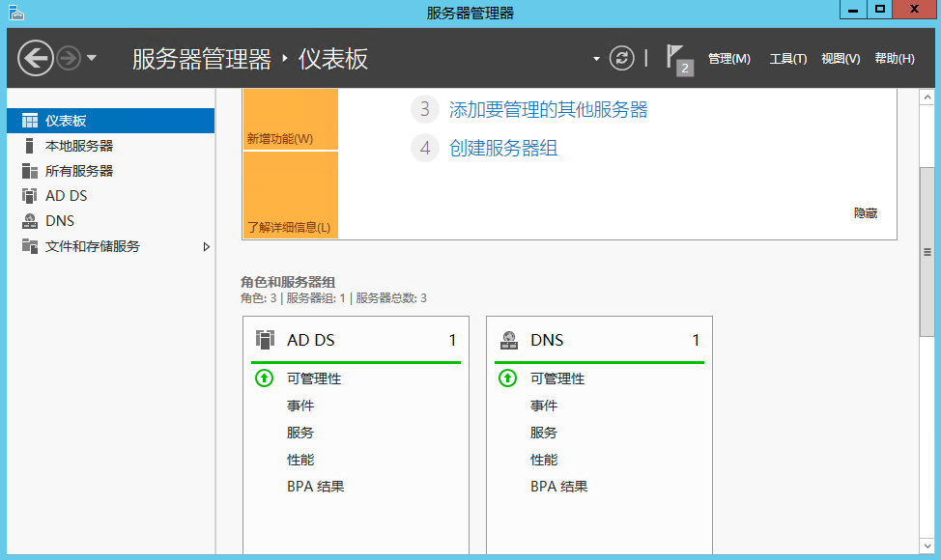
Task: Click the DNS tile server count 1
Action: tap(696, 340)
